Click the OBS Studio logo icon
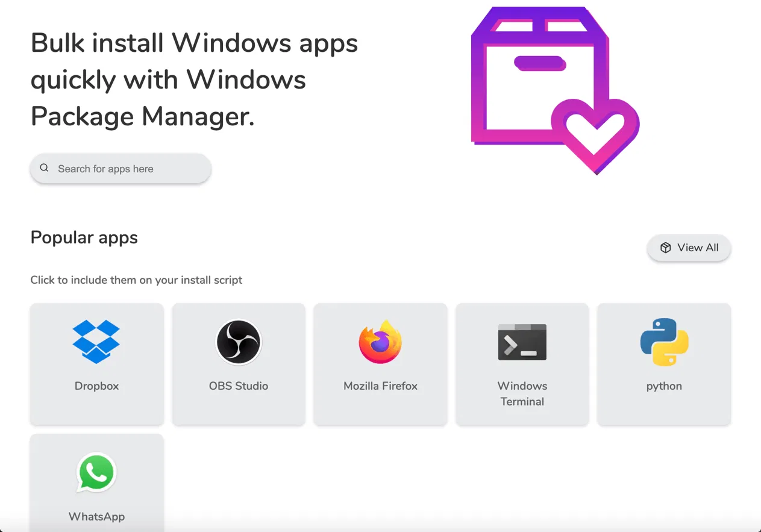Image resolution: width=761 pixels, height=532 pixels. click(239, 342)
